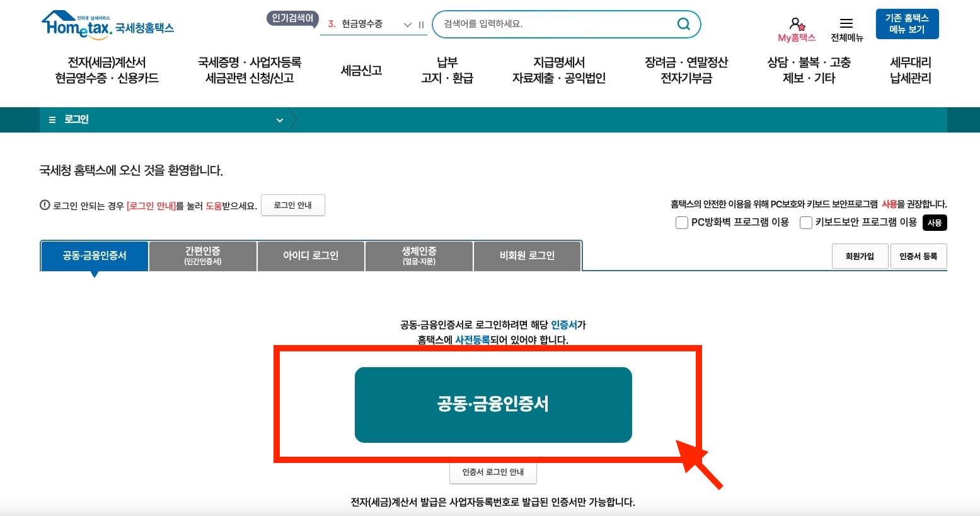Click the 로그인 안내 button

click(x=293, y=205)
